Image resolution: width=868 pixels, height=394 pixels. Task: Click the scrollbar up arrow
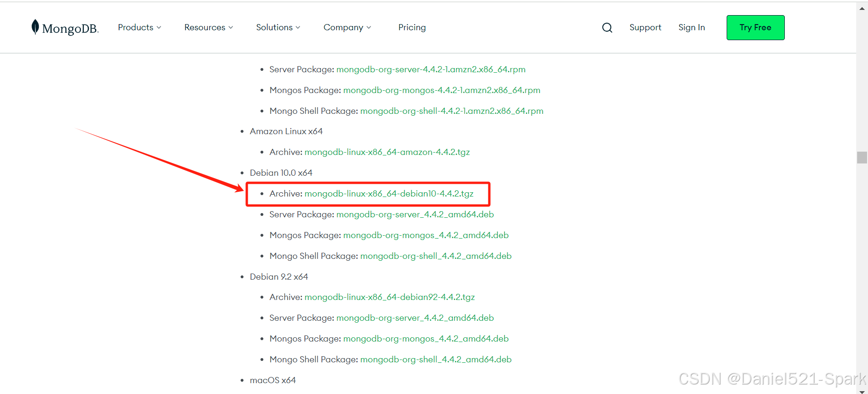pos(862,8)
